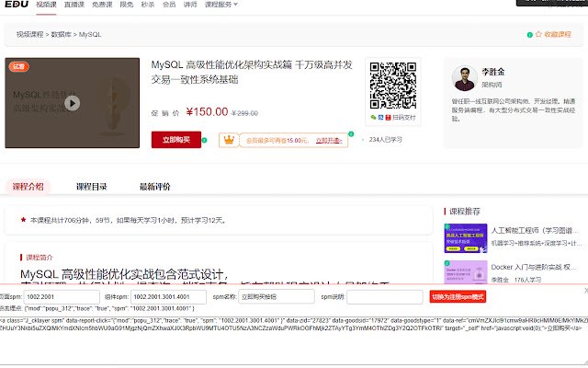
Task: Open Docker 入门与进阶实战 course title
Action: tap(534, 267)
